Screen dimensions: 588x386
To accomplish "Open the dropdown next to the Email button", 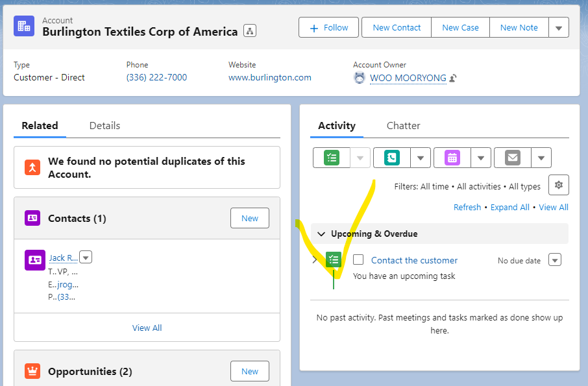I will (541, 158).
